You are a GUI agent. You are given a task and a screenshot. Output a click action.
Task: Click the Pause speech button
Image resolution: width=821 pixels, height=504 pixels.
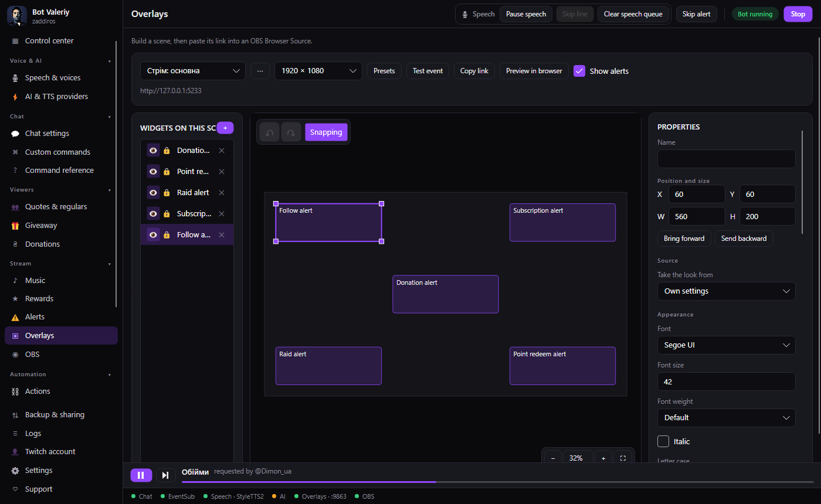coord(526,14)
